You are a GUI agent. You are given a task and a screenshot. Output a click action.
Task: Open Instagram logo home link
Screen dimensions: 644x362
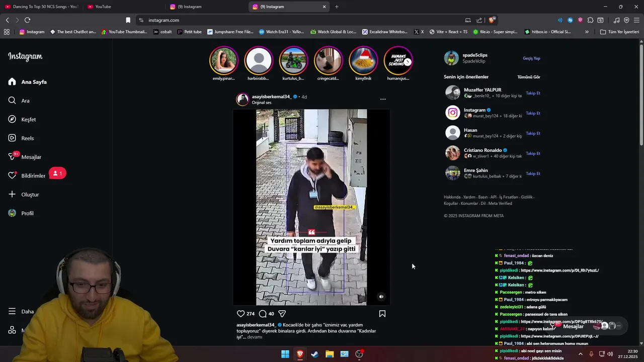pyautogui.click(x=25, y=56)
